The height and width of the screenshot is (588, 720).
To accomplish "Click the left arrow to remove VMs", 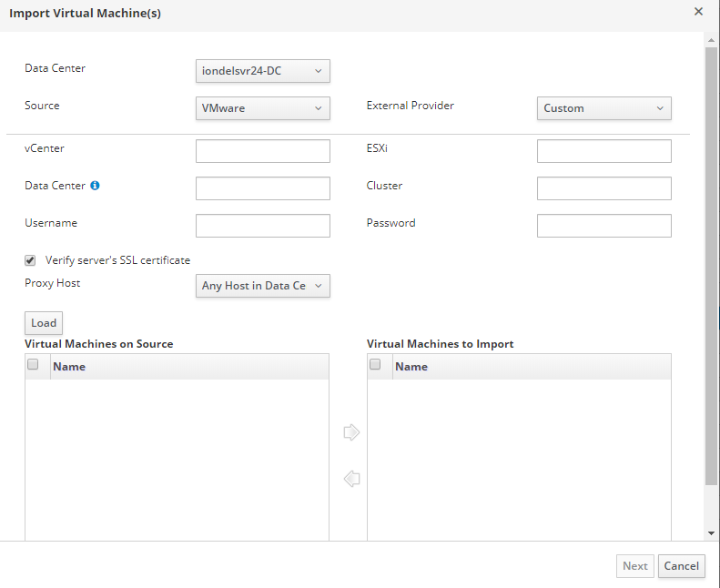I will tap(351, 479).
